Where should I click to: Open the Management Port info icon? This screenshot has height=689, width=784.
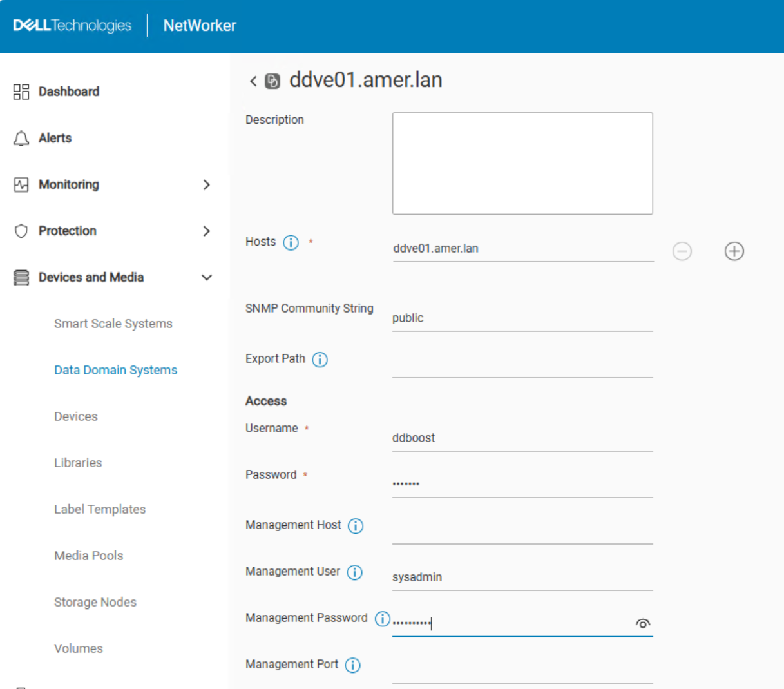coord(352,665)
